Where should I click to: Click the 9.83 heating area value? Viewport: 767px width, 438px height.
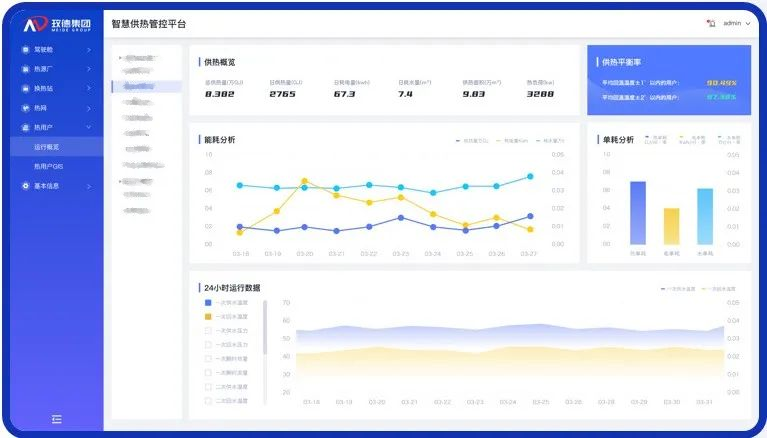[x=474, y=94]
